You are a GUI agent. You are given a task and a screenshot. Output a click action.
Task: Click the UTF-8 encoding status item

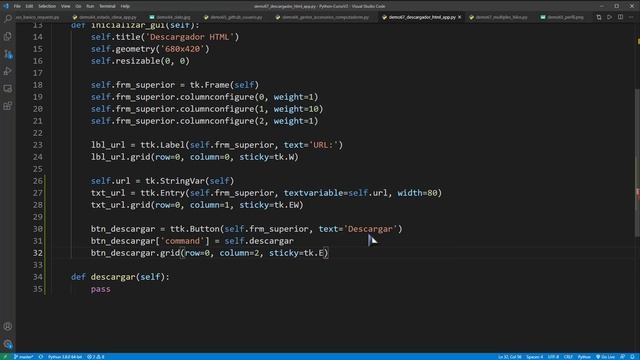click(553, 357)
